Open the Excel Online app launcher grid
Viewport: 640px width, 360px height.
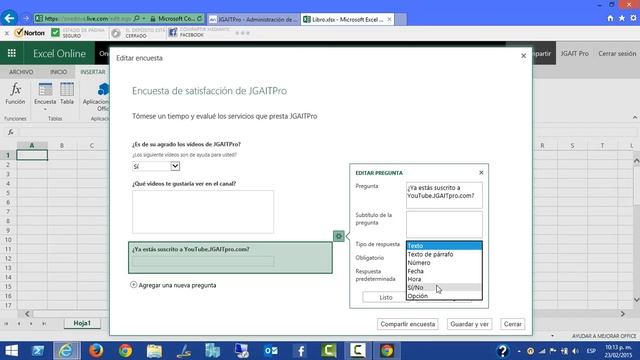tap(12, 53)
